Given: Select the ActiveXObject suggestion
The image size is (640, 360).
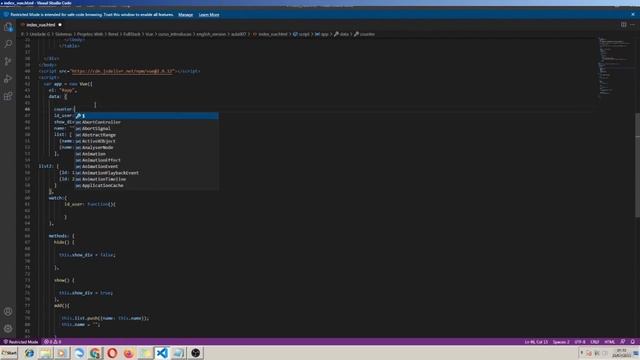Looking at the screenshot, I should [147, 141].
